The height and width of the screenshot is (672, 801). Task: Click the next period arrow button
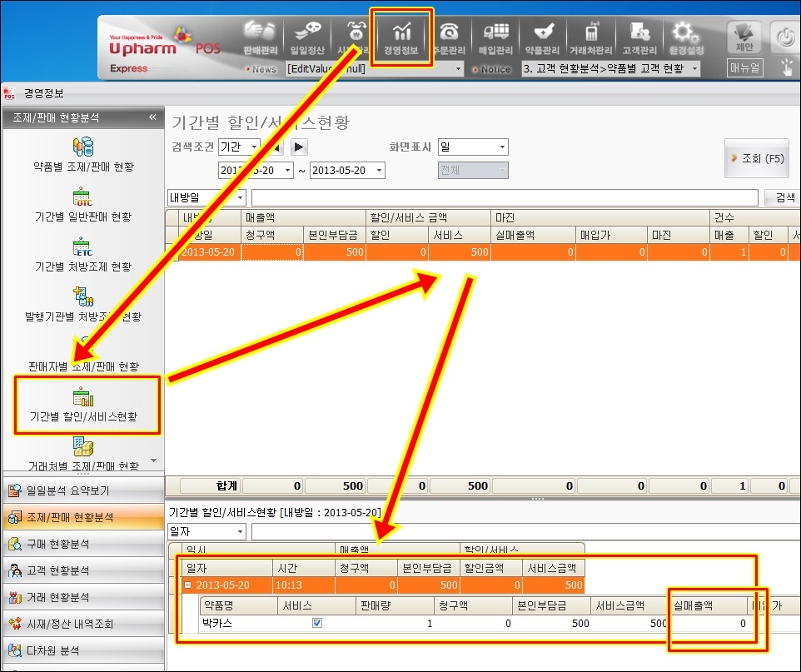coord(299,147)
